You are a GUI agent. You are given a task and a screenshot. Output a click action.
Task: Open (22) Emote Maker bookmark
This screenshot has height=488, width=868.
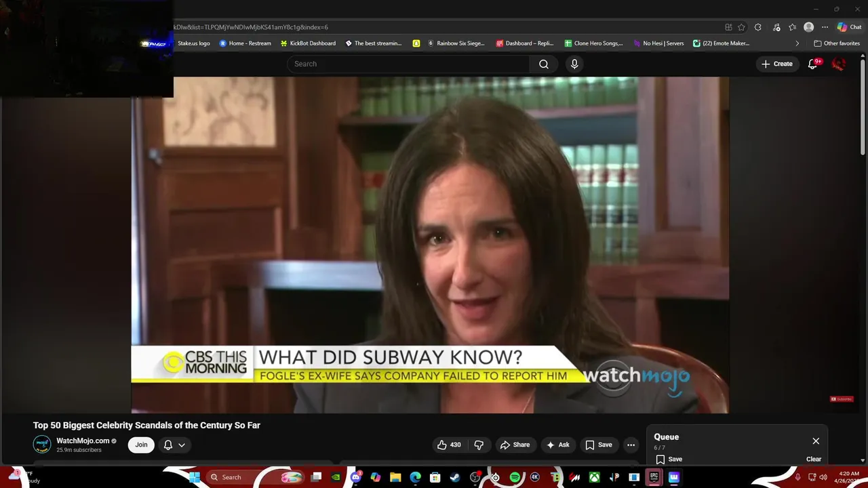click(x=721, y=43)
